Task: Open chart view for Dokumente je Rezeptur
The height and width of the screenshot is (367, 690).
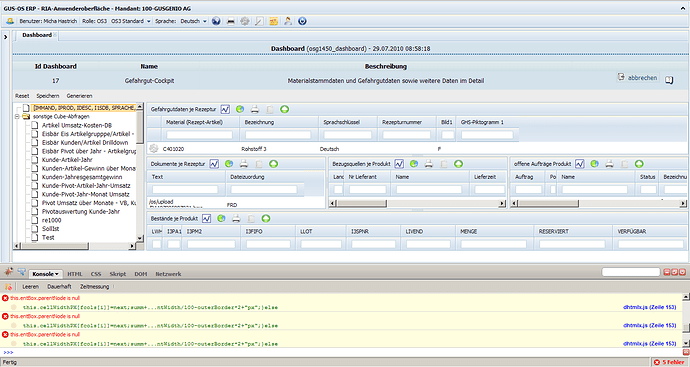Action: point(214,164)
